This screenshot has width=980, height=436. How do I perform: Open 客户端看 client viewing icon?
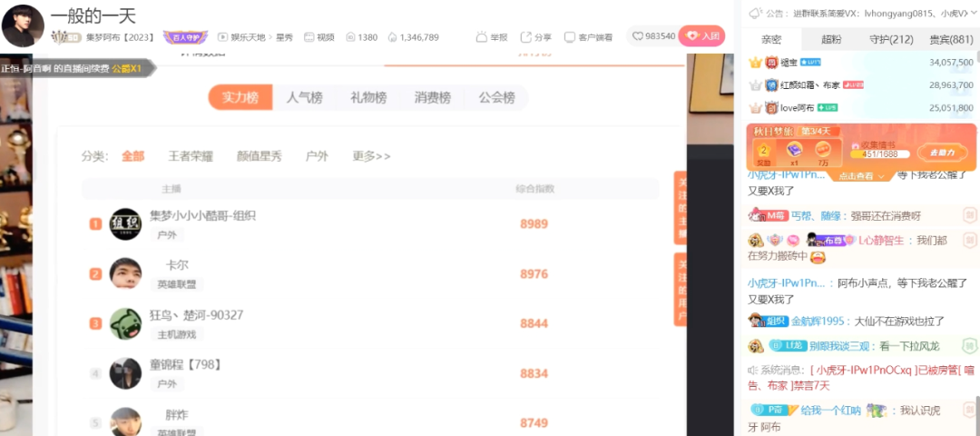[x=570, y=37]
